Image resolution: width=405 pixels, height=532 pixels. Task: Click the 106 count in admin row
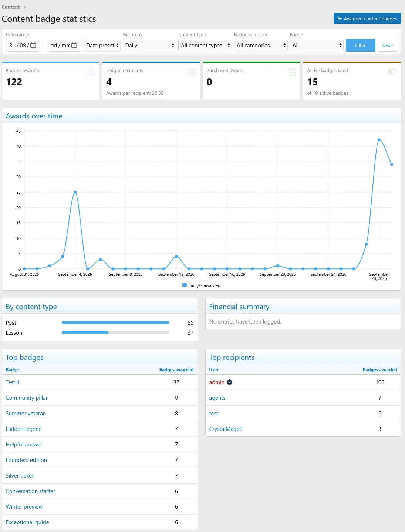tap(380, 382)
